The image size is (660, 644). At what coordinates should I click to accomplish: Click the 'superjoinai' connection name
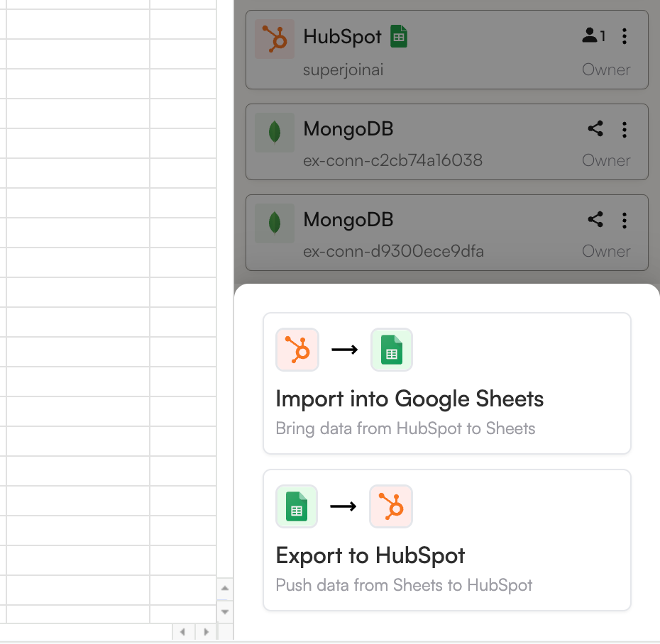tap(343, 70)
